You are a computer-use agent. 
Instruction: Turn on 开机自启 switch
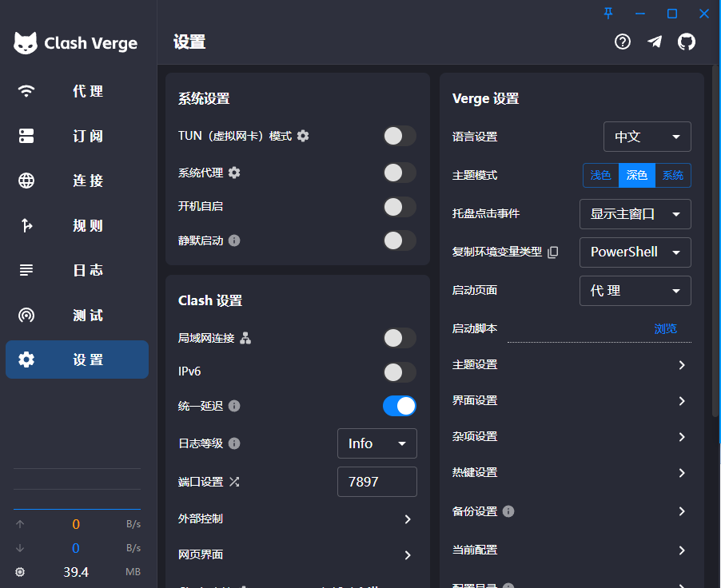(400, 206)
